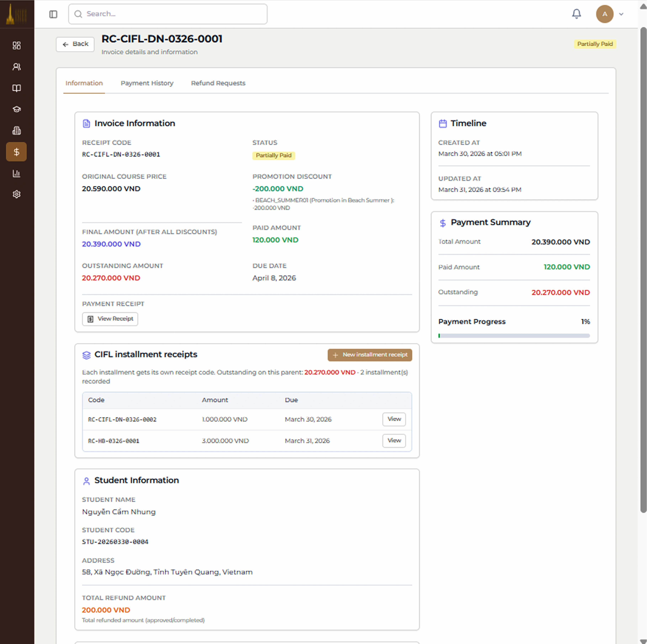647x644 pixels.
Task: Click student code STU-20260330-0004
Action: coord(115,542)
